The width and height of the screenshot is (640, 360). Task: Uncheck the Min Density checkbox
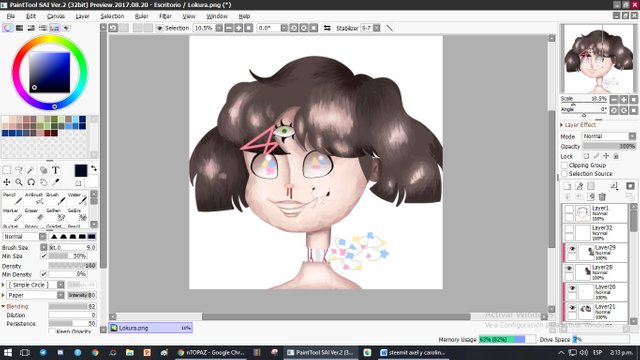[x=44, y=274]
